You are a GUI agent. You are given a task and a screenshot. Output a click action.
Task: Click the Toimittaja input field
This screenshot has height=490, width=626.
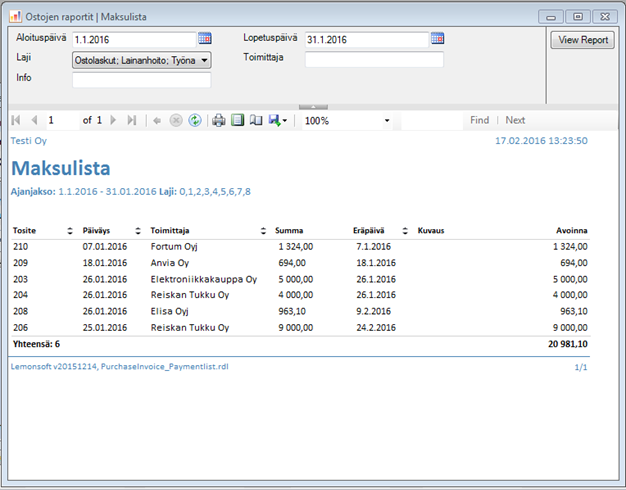pyautogui.click(x=374, y=60)
